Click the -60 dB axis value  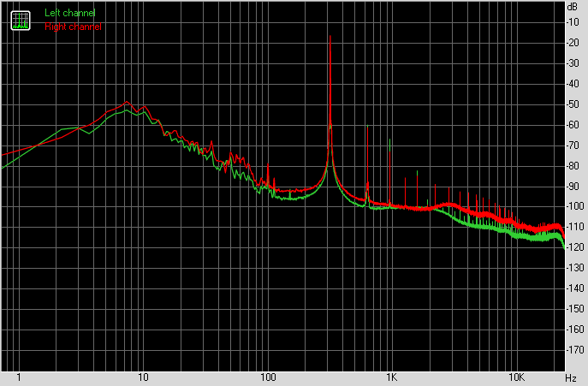click(x=573, y=125)
